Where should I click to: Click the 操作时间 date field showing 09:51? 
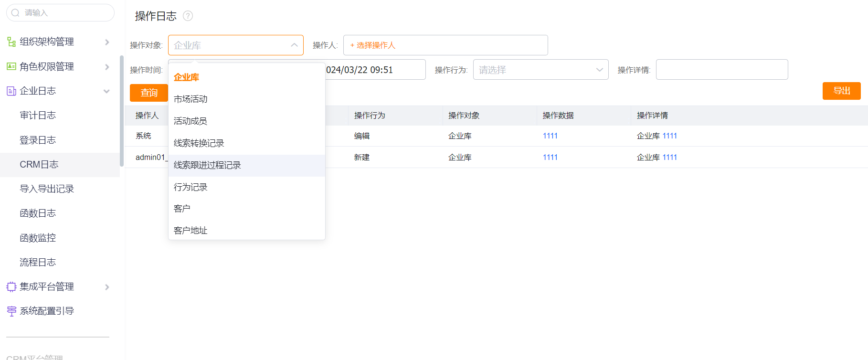[x=375, y=70]
